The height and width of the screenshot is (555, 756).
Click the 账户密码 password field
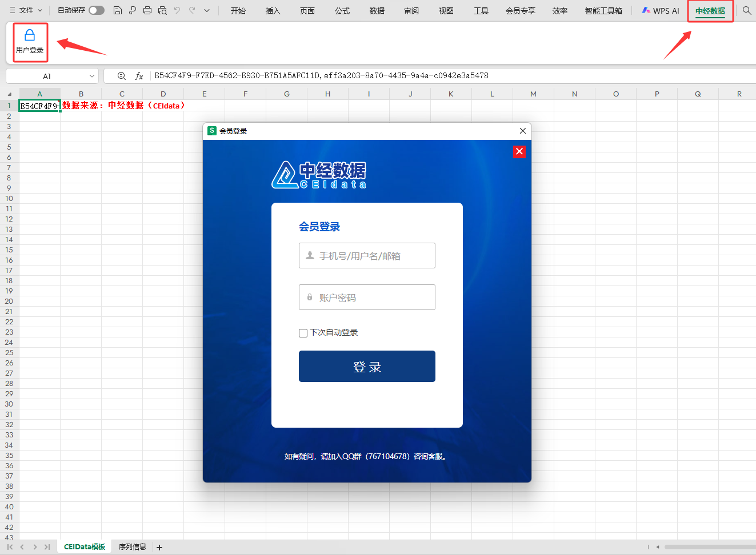[x=367, y=297]
